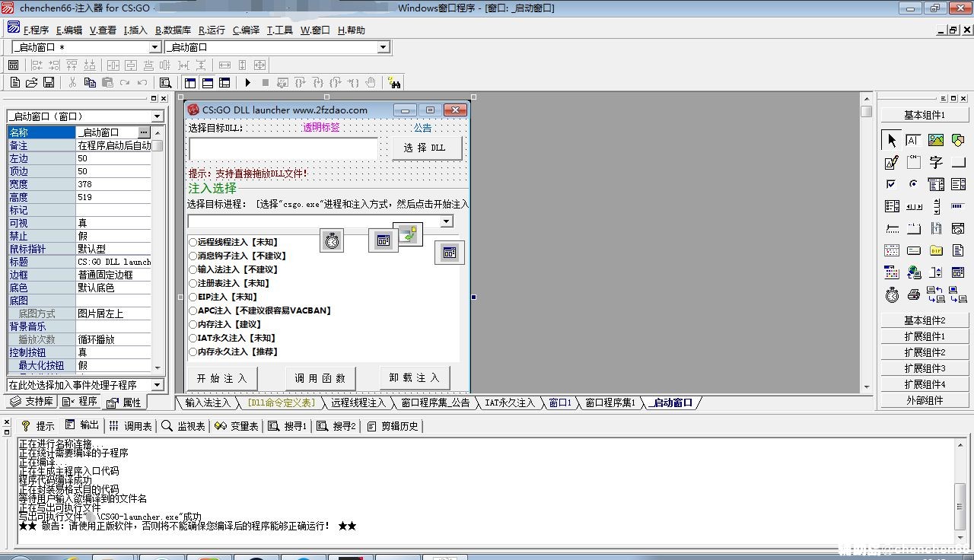Click the Open folder toolbar icon

32,82
